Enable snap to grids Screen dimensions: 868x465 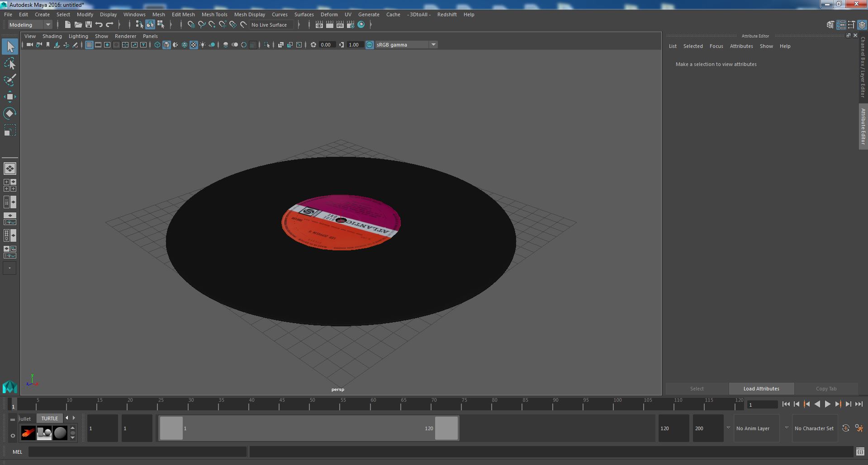(191, 25)
